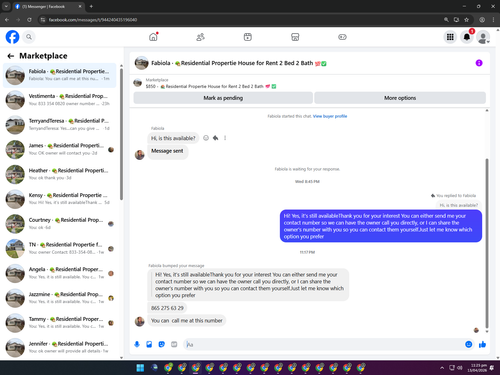Open the Facebook menu grid icon
Screen dimensions: 500x375
450,37
